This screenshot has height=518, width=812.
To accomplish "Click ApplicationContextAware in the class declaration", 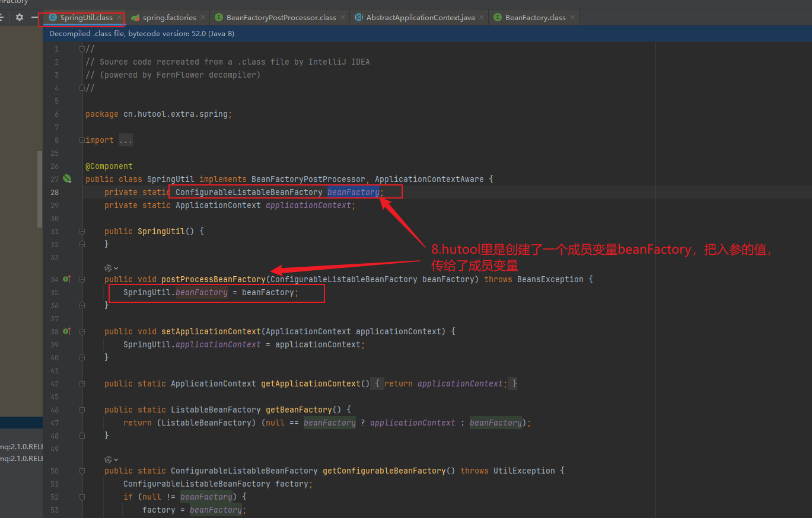I will click(x=429, y=179).
